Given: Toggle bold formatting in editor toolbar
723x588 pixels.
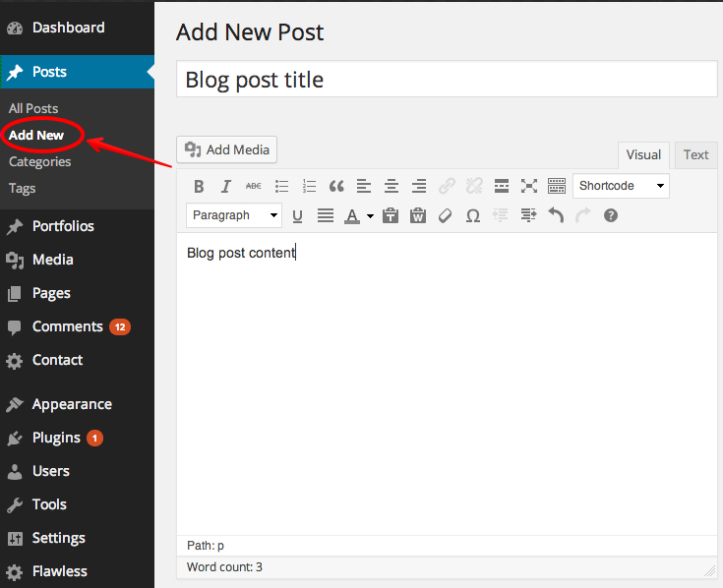Looking at the screenshot, I should 199,186.
